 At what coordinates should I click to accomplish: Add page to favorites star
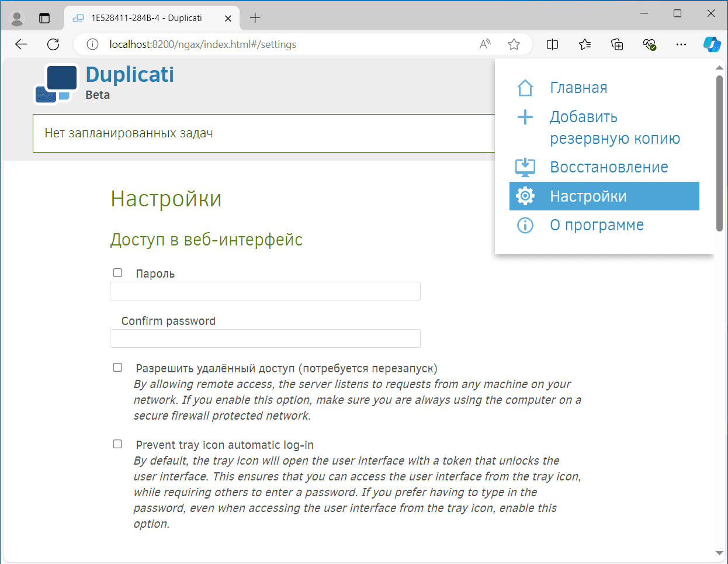(514, 44)
